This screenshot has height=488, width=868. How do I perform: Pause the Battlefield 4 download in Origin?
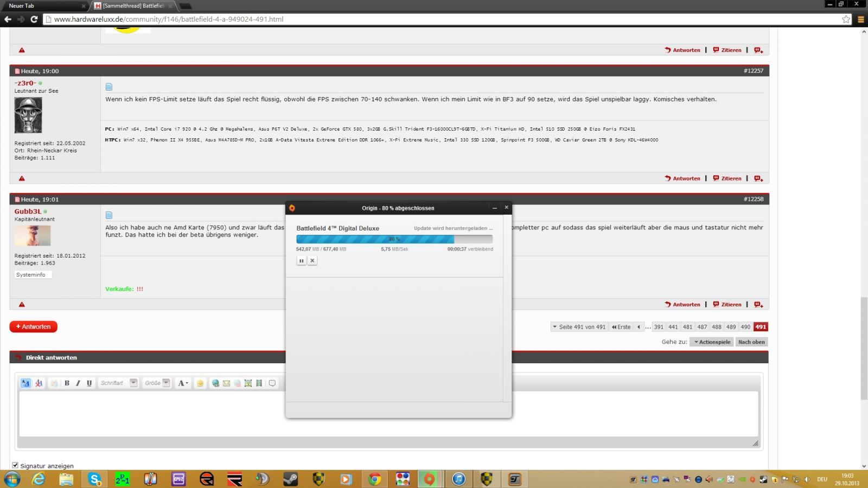(302, 261)
